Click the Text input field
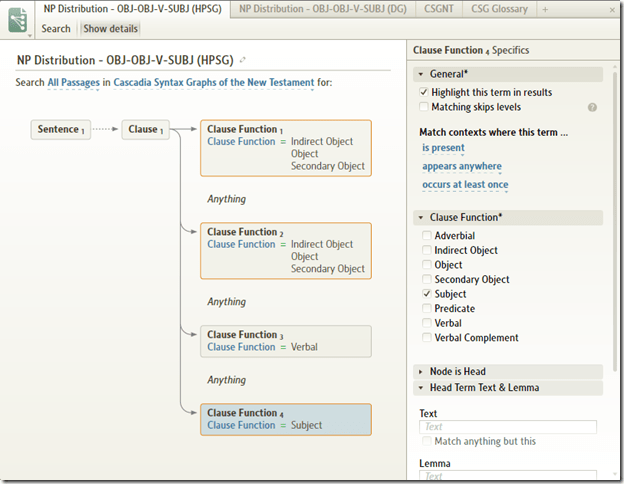This screenshot has width=624, height=484. pyautogui.click(x=508, y=427)
